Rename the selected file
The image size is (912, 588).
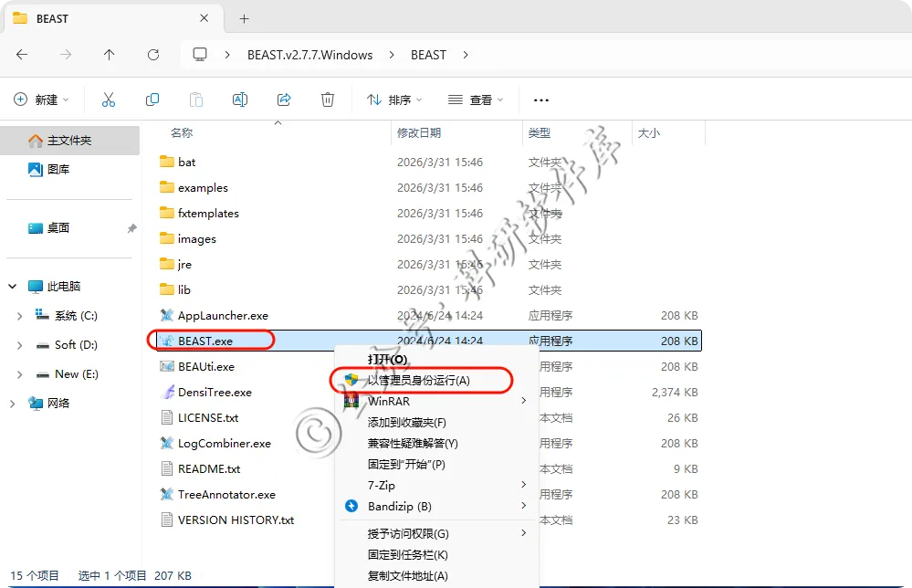pyautogui.click(x=239, y=100)
